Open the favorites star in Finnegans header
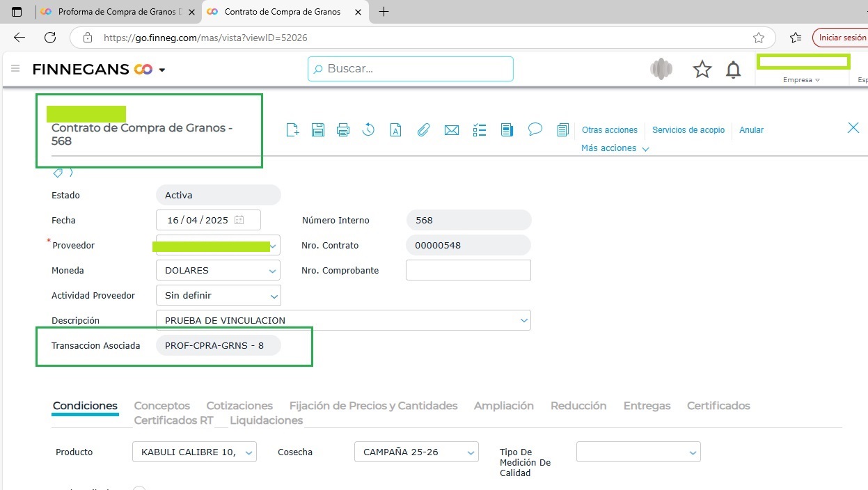Image resolution: width=868 pixels, height=490 pixels. pyautogui.click(x=702, y=70)
